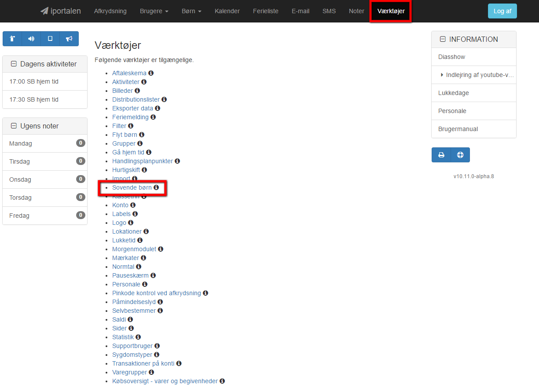Show info icon next to Aftaleskema
Viewport: 539px width, 392px height.
point(151,73)
